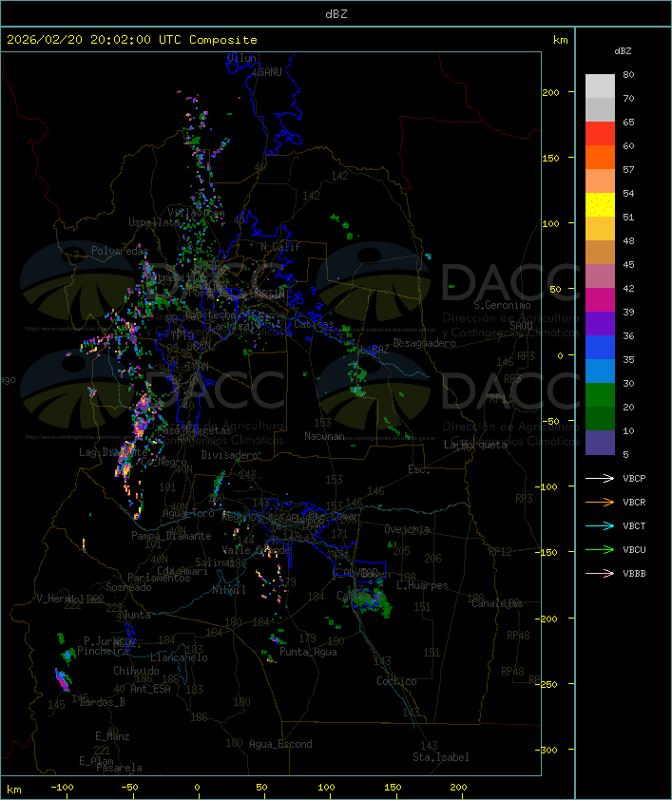Image resolution: width=672 pixels, height=800 pixels.
Task: Pick the red swatch in dBZ scale
Action: (600, 134)
